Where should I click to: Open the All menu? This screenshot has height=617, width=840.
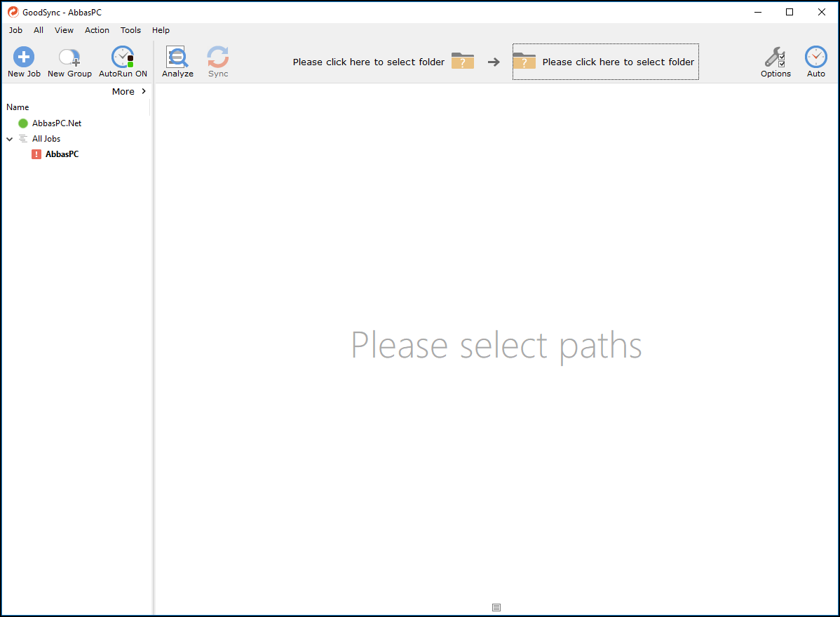point(39,30)
